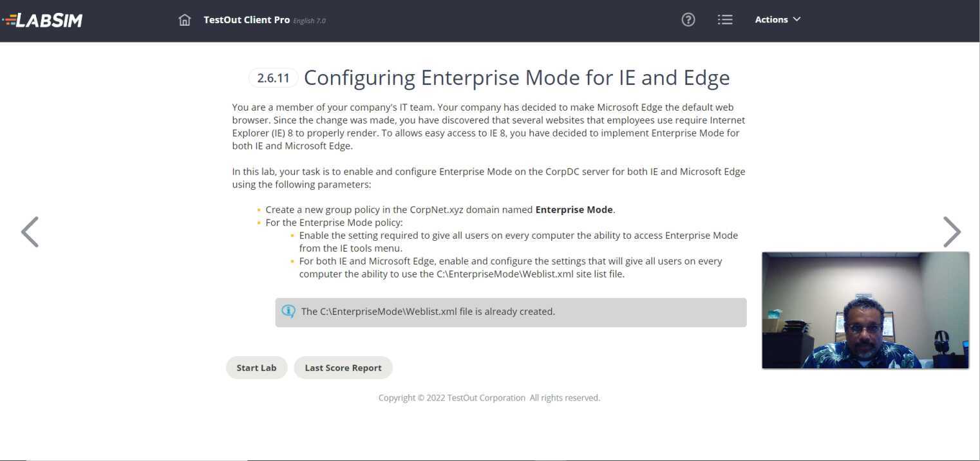Viewport: 980px width, 461px height.
Task: Click the right navigation arrow
Action: click(x=952, y=232)
